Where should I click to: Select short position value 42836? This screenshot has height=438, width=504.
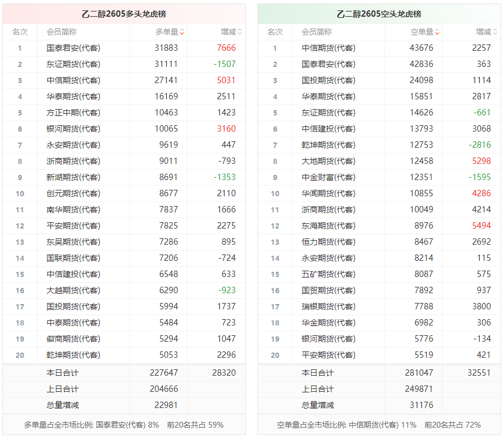click(421, 64)
